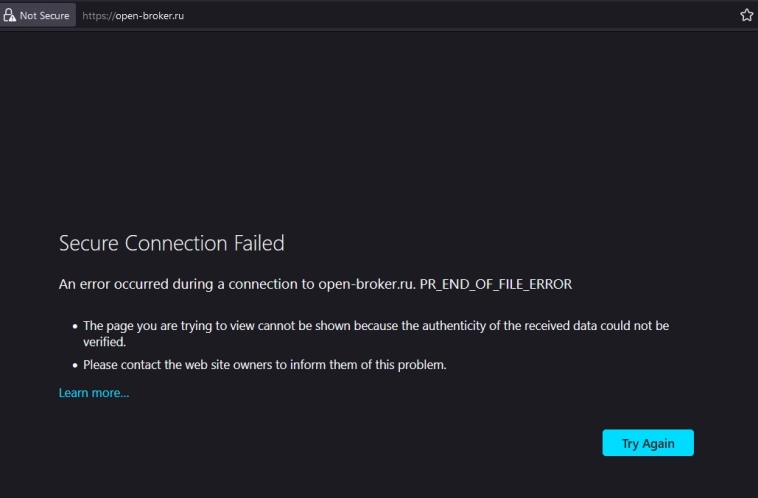Click the "Not Secure" label text
Image resolution: width=758 pixels, height=498 pixels.
[44, 16]
